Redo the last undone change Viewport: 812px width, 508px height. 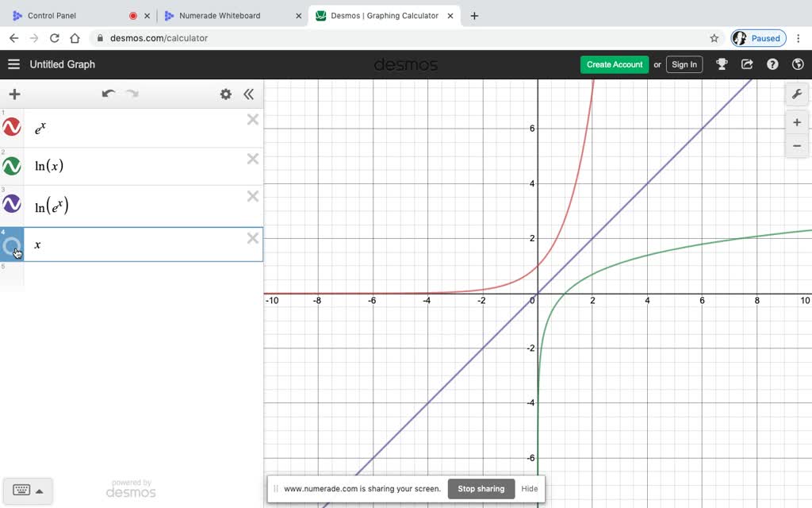click(132, 94)
